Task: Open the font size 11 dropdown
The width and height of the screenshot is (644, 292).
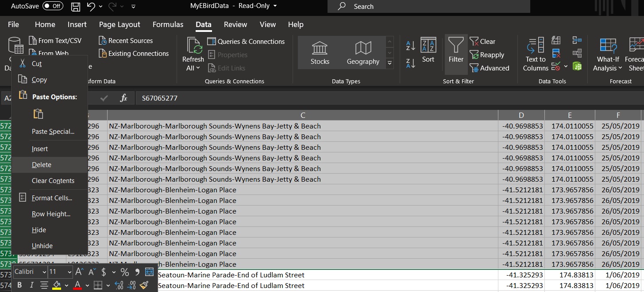Action: click(x=69, y=272)
